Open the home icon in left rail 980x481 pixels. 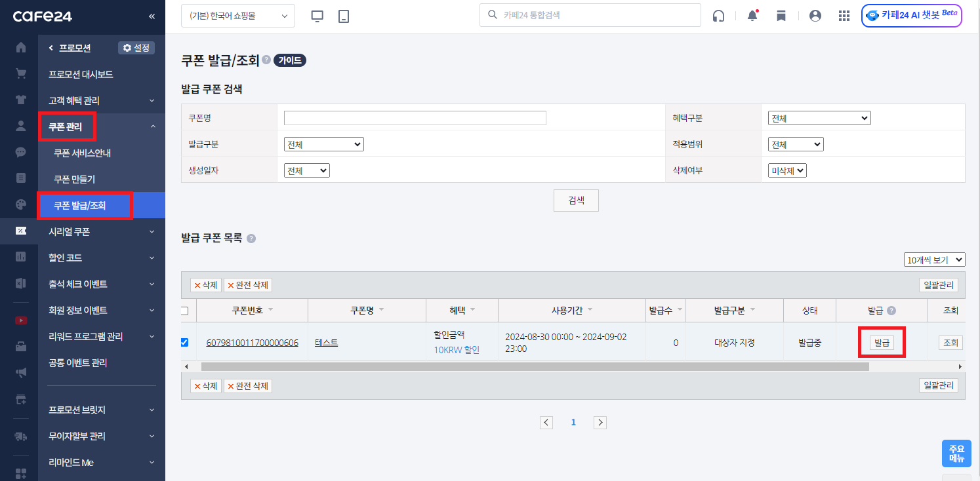(x=21, y=47)
